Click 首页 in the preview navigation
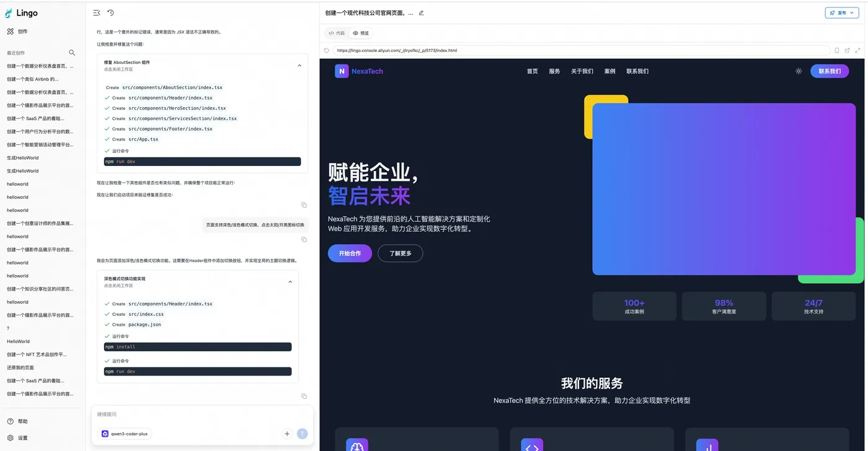The image size is (868, 451). click(x=533, y=71)
